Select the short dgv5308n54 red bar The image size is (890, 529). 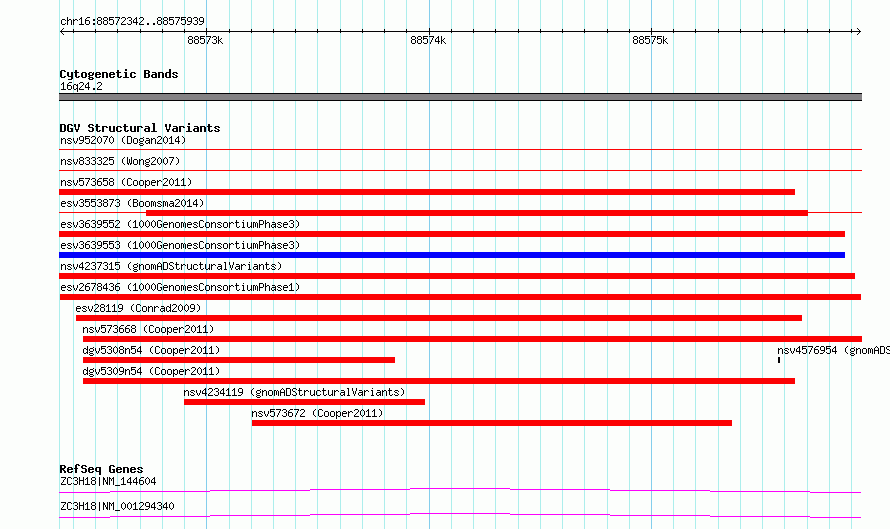238,360
